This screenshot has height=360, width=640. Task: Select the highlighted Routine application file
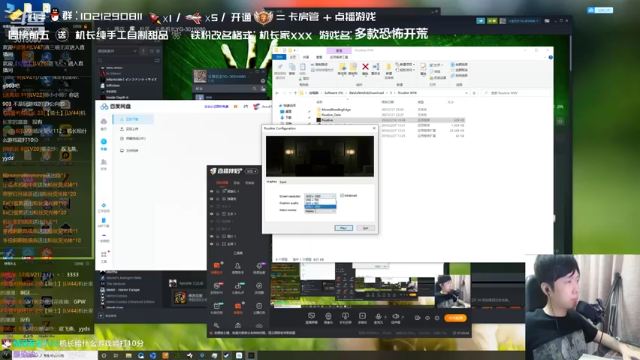[x=391, y=120]
